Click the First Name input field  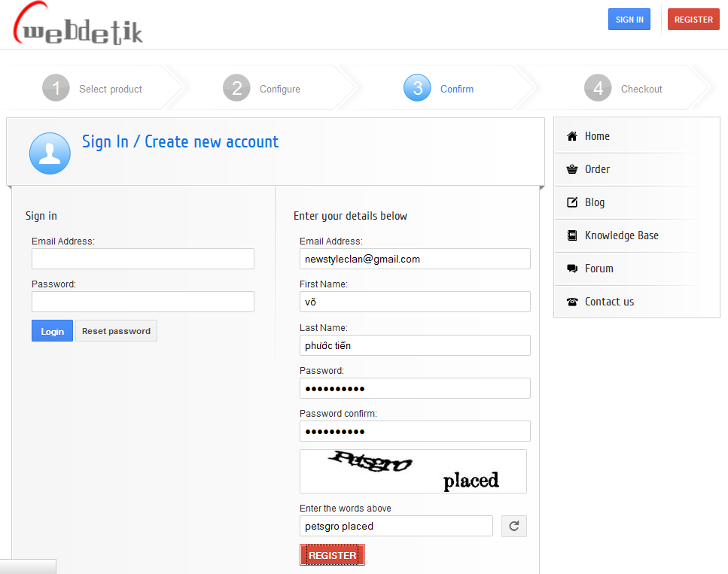point(415,302)
